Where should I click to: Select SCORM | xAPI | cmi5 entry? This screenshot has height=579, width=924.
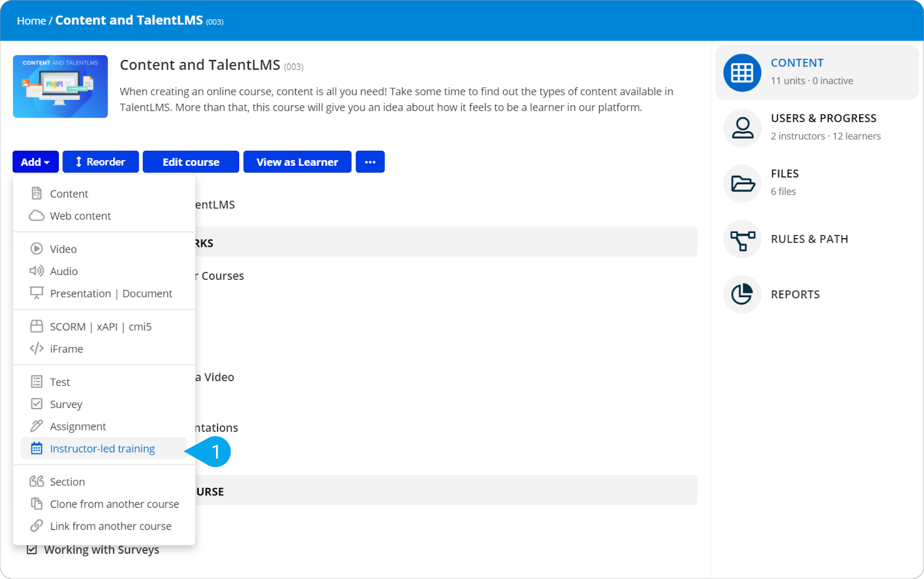tap(104, 326)
